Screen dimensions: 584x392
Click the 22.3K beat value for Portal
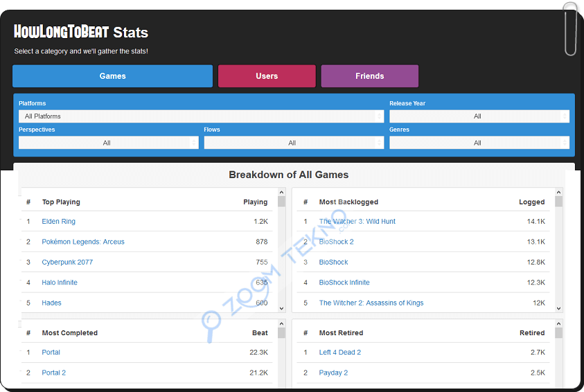[259, 352]
